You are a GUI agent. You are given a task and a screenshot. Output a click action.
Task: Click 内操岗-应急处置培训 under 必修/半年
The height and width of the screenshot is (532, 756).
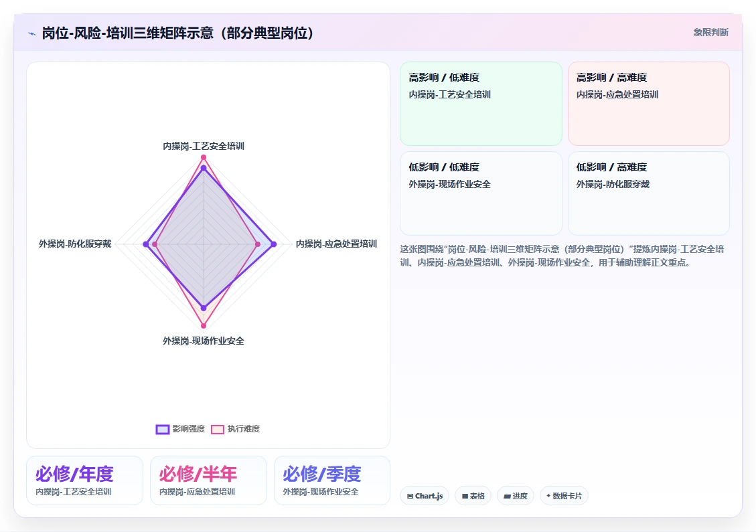coord(197,492)
